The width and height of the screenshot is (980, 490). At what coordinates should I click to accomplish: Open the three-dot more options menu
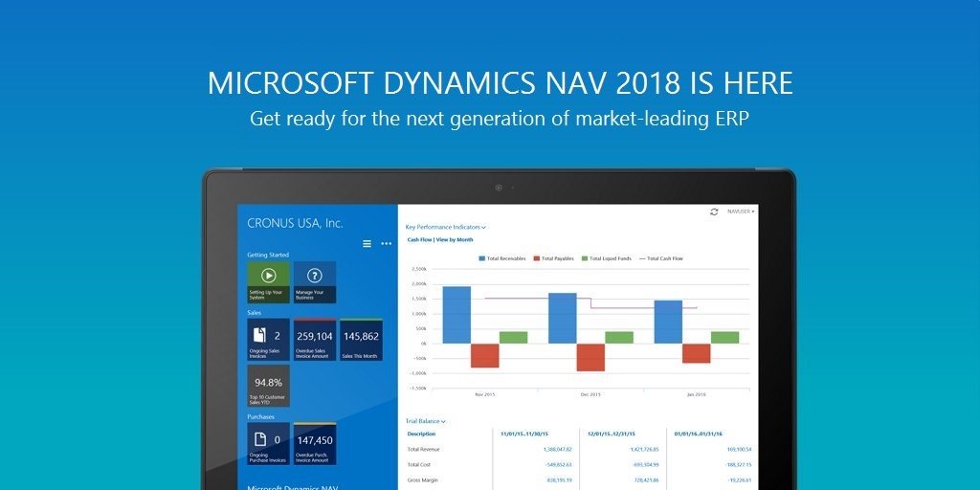coord(387,244)
